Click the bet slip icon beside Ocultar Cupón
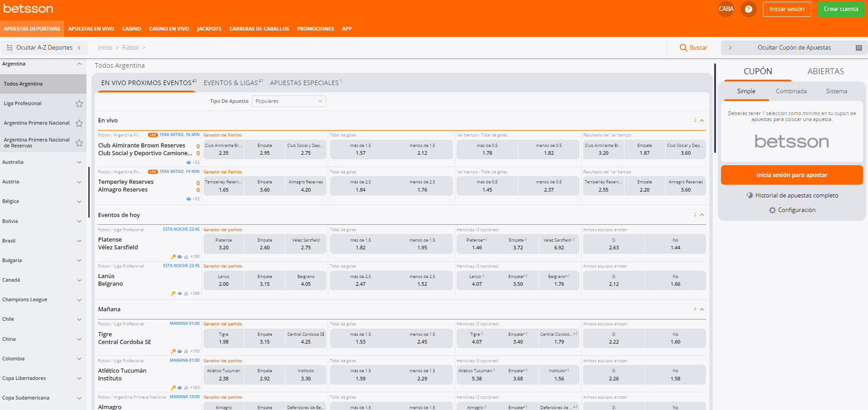Image resolution: width=868 pixels, height=410 pixels. [x=859, y=48]
